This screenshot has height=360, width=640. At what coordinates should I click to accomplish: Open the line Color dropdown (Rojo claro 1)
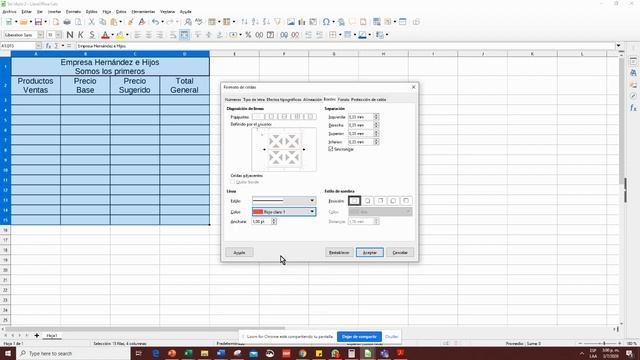(x=284, y=212)
